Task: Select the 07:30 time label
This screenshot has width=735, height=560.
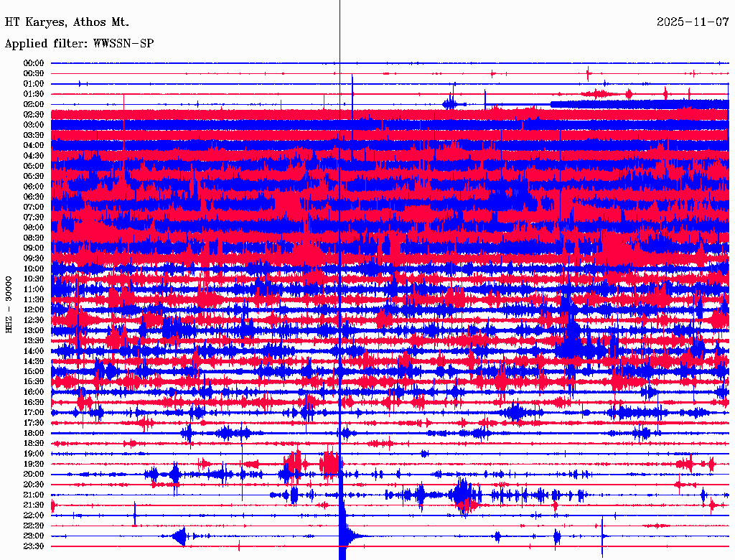Action: (x=34, y=218)
